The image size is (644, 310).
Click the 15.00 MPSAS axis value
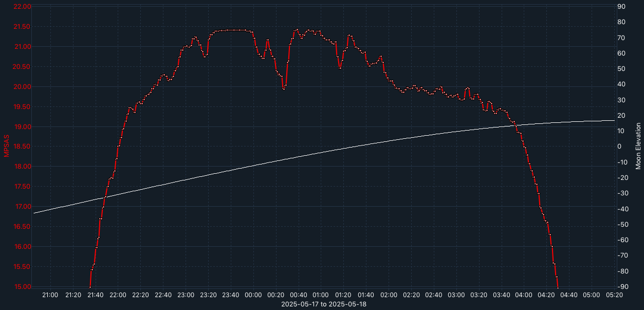(x=23, y=287)
